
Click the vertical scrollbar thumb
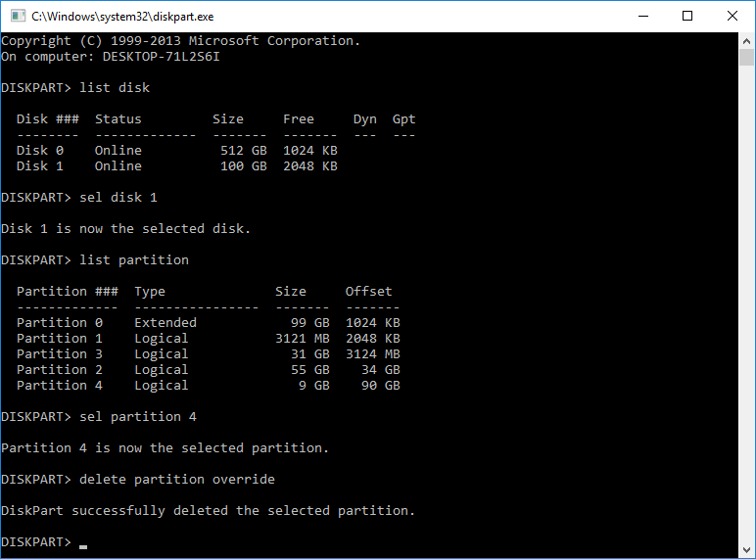click(747, 58)
